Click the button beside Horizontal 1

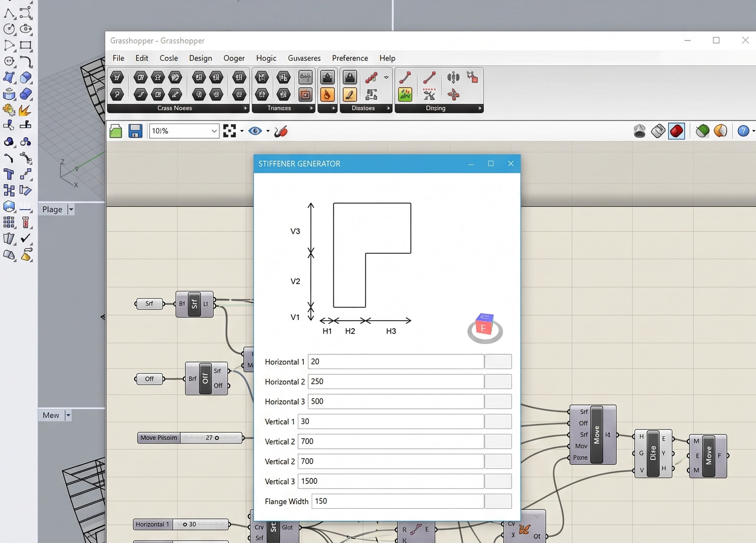[x=498, y=362]
